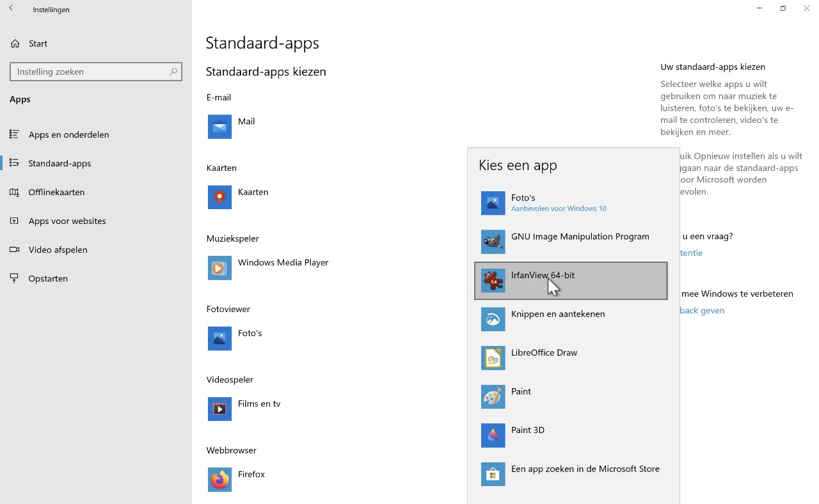Click the Offlinekaarten map icon
The image size is (819, 504).
[x=15, y=192]
